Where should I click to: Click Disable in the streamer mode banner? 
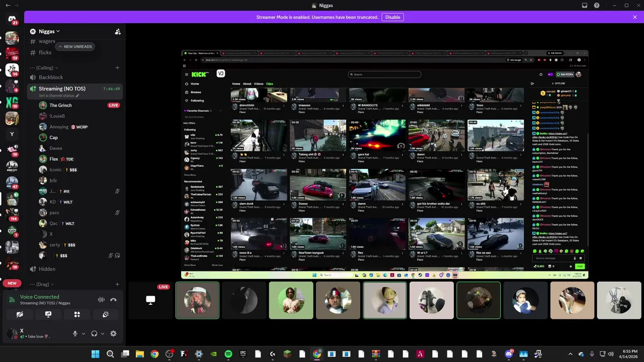coord(392,17)
